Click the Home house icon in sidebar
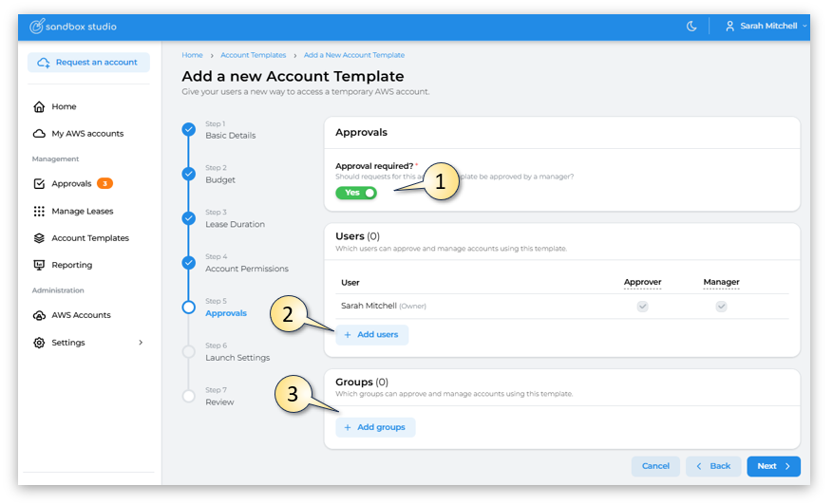 point(39,107)
